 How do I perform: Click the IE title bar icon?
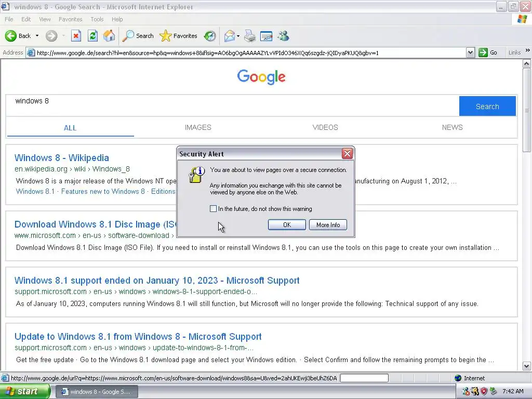(5, 6)
